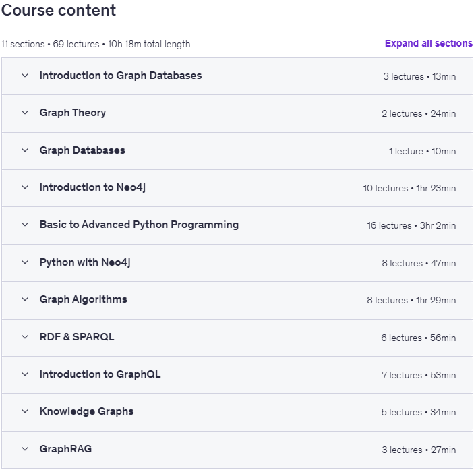
Task: Click the '16 lectures • 3hr 2min' label
Action: (411, 226)
